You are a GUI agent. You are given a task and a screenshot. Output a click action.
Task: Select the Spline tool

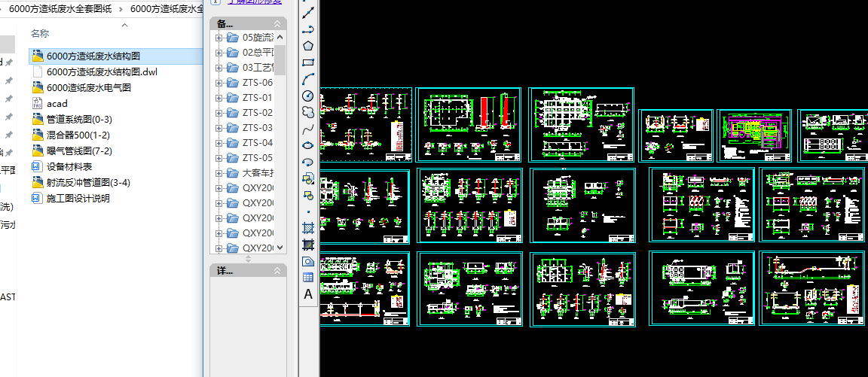coord(308,129)
